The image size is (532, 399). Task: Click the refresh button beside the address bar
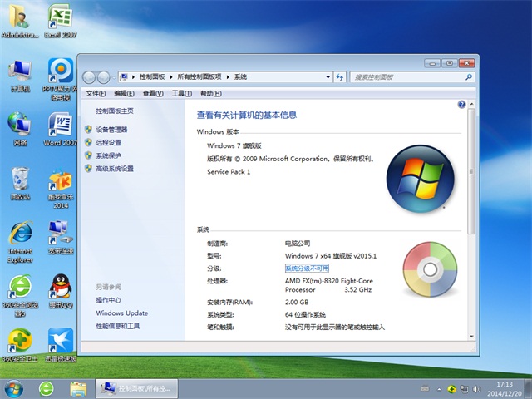(x=340, y=77)
